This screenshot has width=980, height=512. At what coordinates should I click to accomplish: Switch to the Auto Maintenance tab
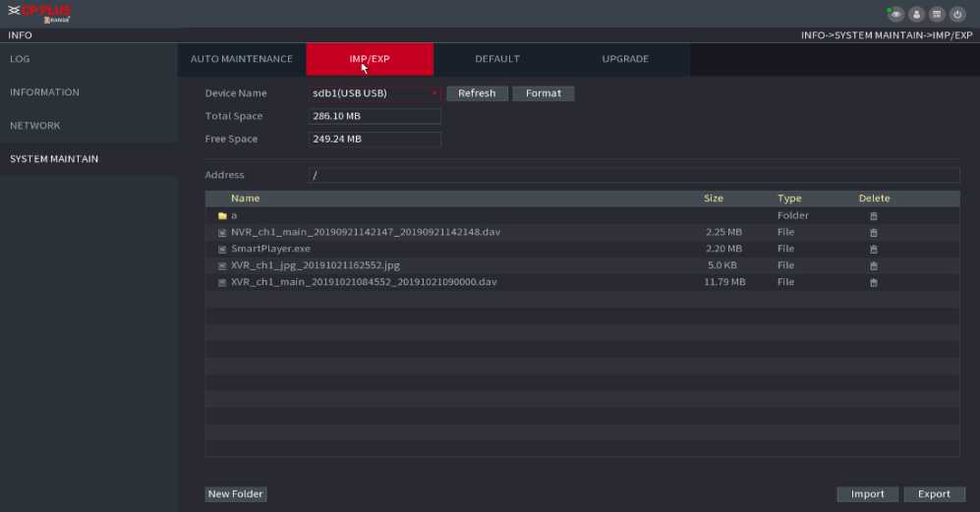click(x=242, y=59)
